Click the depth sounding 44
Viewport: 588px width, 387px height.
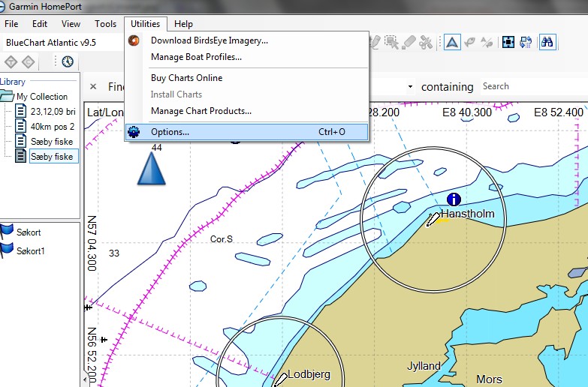[x=157, y=148]
